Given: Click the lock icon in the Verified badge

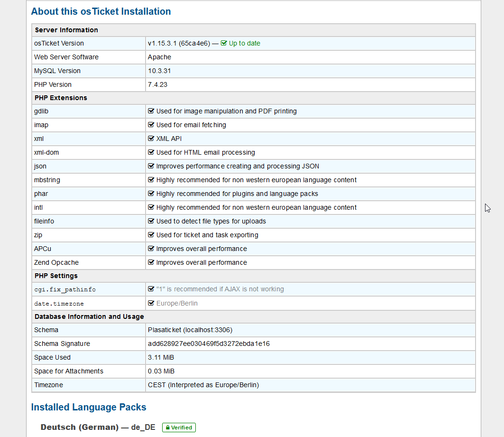Looking at the screenshot, I should (x=167, y=428).
